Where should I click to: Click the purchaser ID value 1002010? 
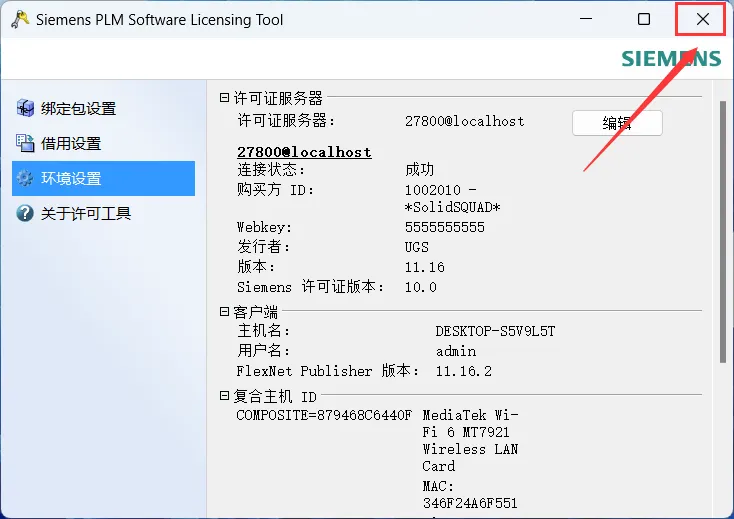(x=433, y=190)
